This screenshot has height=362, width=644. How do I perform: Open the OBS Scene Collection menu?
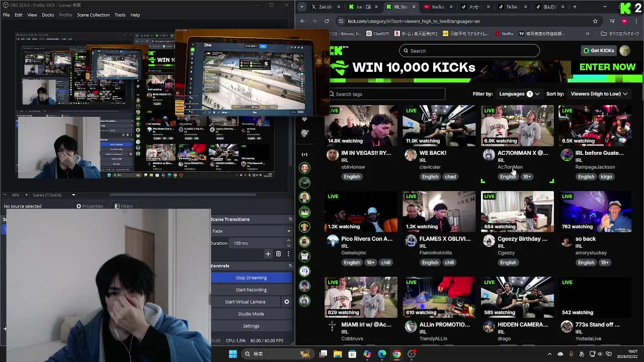[x=93, y=15]
